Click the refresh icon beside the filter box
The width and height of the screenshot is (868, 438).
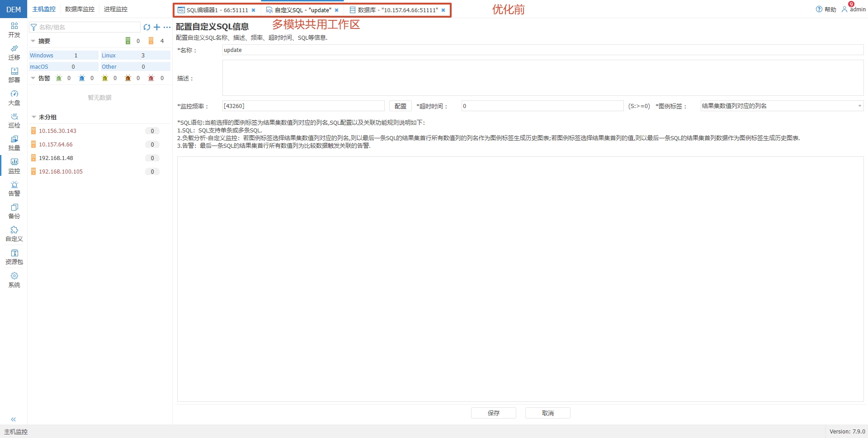[x=147, y=27]
